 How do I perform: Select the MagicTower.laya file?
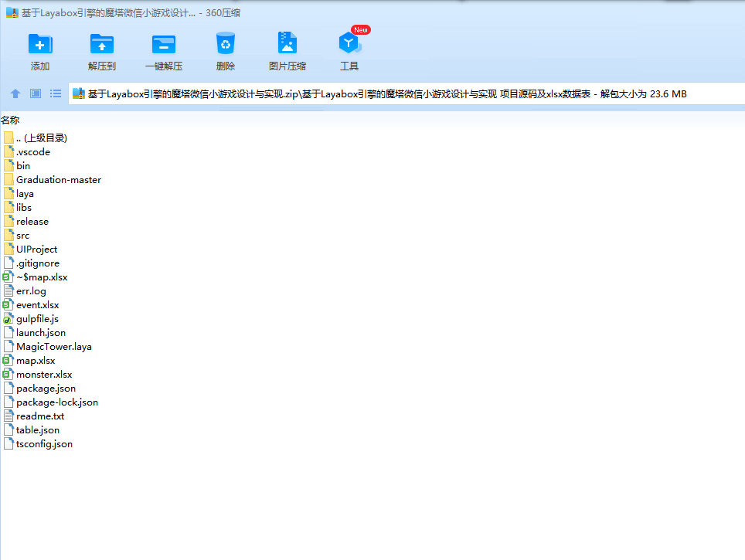[47, 347]
